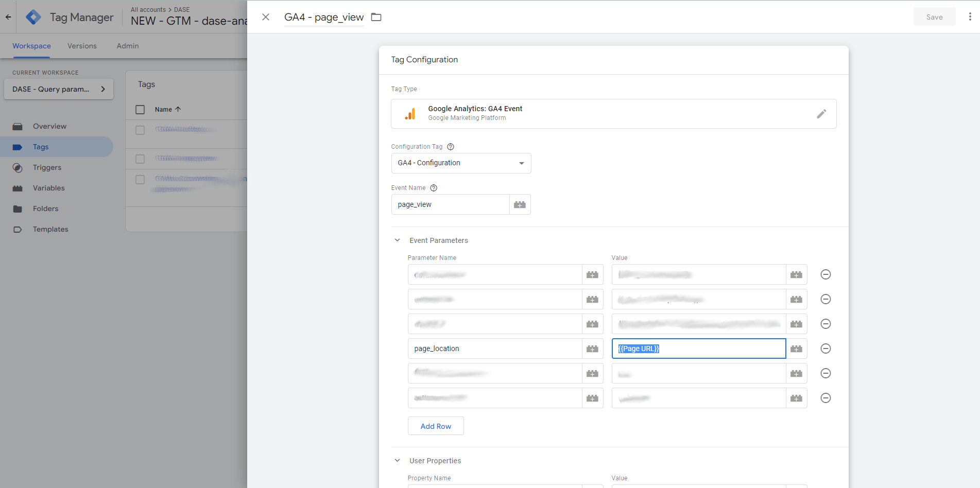Insert variable in third parameter name field
Screen dimensions: 980x488
(593, 324)
